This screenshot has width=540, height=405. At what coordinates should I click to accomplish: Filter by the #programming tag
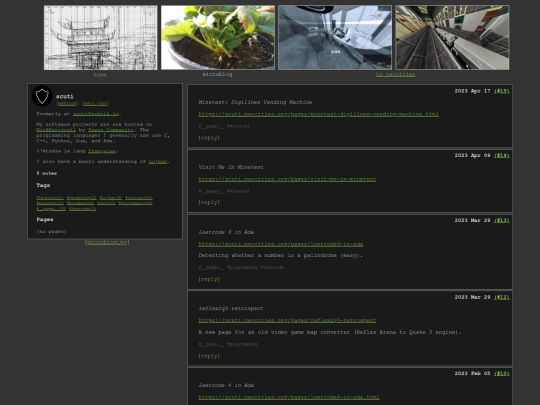click(135, 203)
